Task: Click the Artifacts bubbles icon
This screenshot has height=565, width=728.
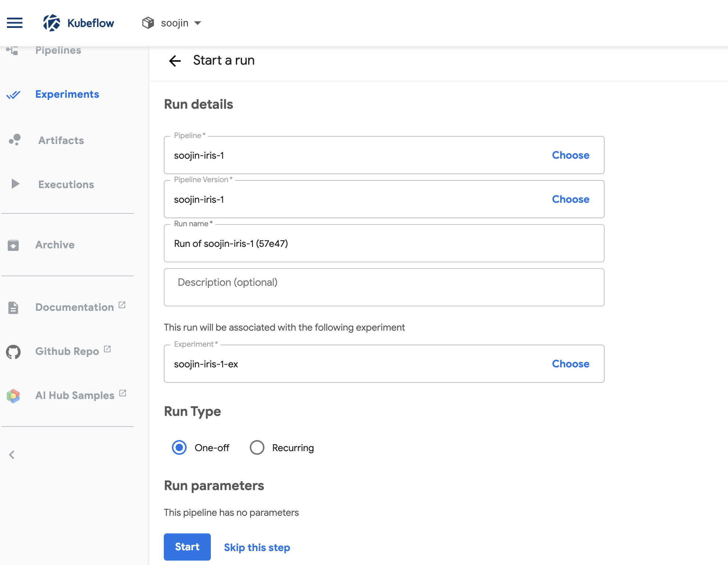Action: click(x=15, y=140)
